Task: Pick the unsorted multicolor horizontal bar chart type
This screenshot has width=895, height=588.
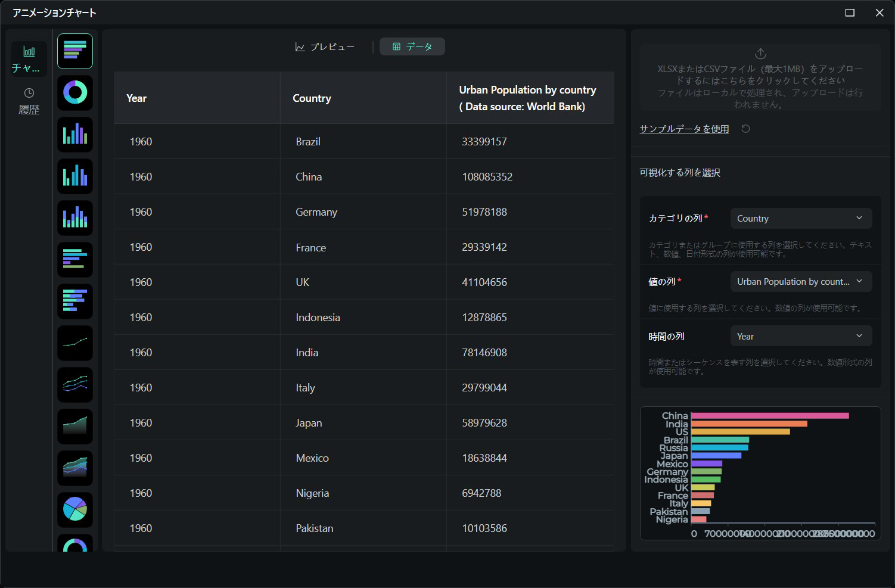Action: [75, 260]
